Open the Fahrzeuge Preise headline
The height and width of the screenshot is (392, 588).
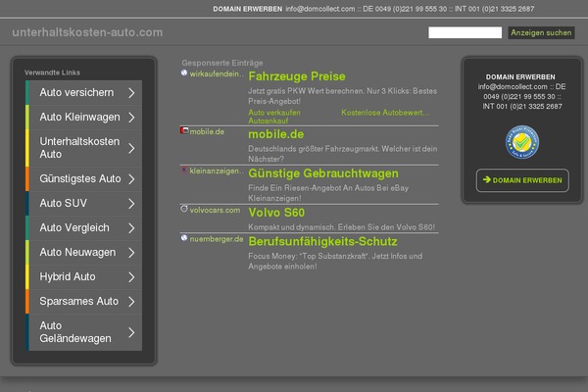tap(297, 76)
